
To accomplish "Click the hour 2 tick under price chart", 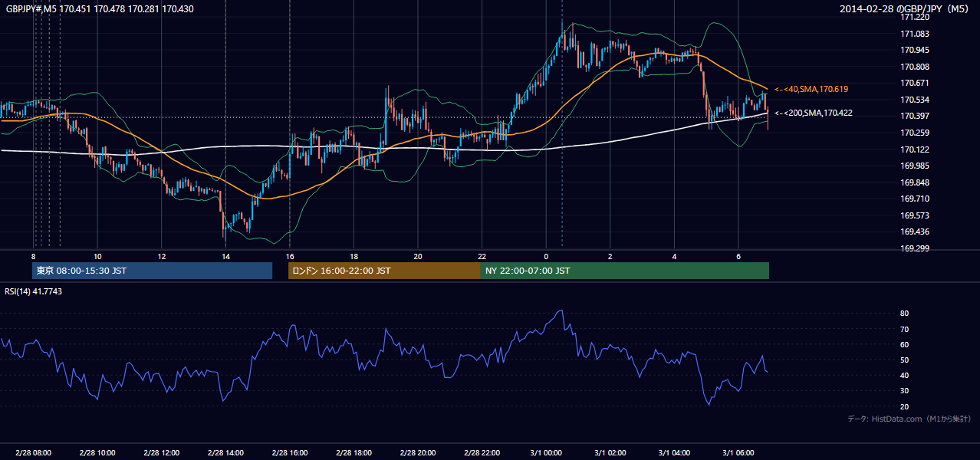I will pos(610,256).
